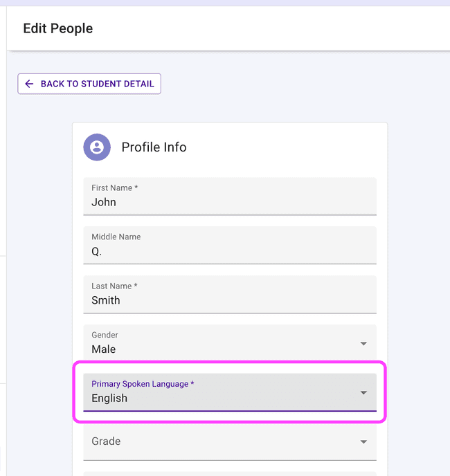Click the 'First Name *' label
450x476 pixels.
115,188
